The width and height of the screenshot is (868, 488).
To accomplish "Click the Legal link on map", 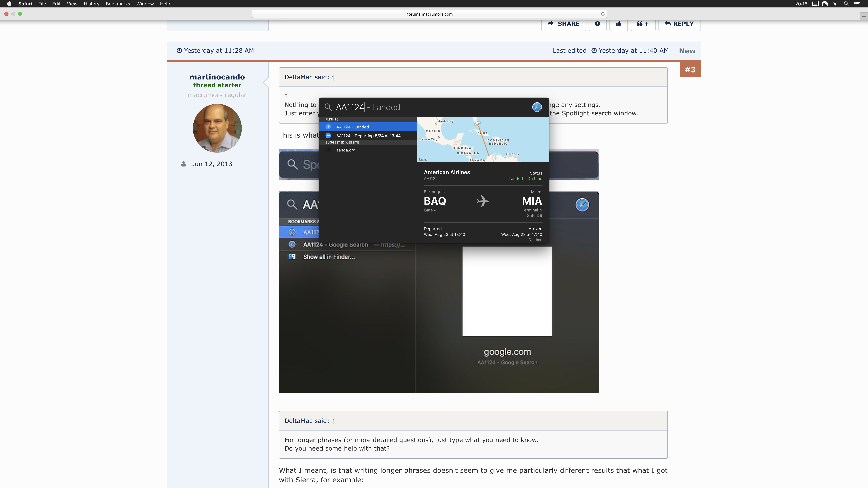I will tap(423, 159).
